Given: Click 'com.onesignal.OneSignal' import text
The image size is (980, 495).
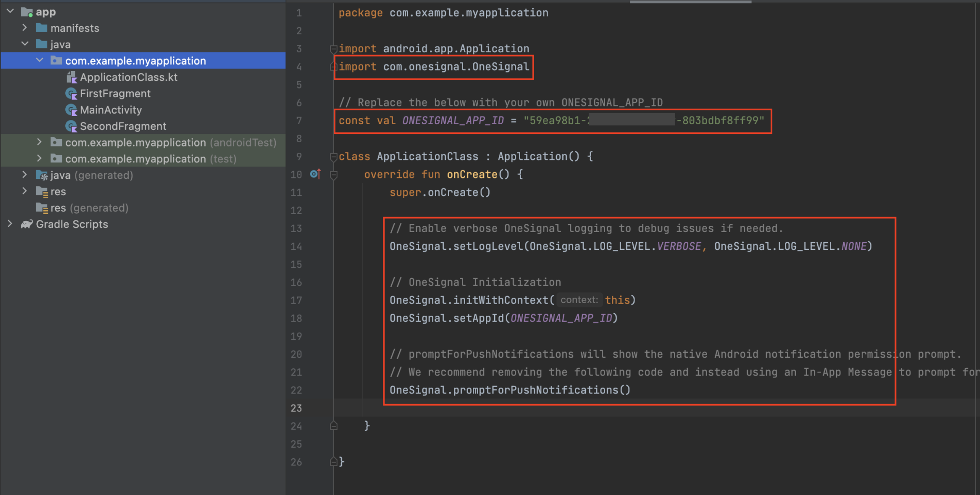Looking at the screenshot, I should [456, 66].
